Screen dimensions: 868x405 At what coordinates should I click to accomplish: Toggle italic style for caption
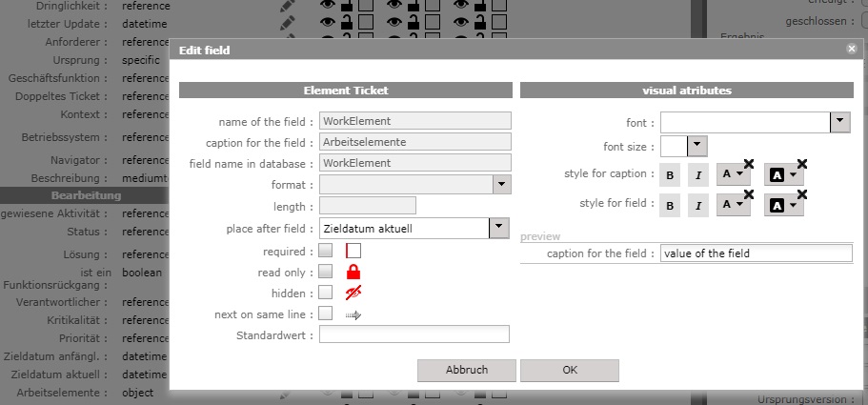click(x=697, y=175)
